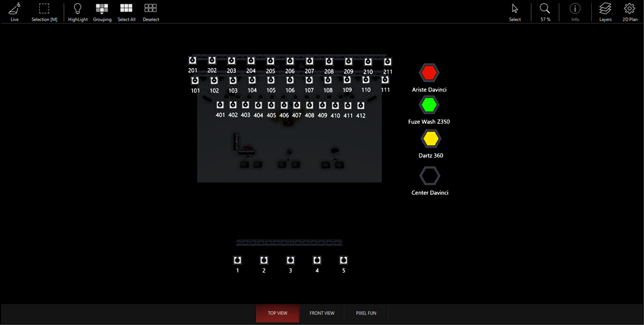The width and height of the screenshot is (644, 325).
Task: Select front truss fixture 3
Action: [290, 260]
